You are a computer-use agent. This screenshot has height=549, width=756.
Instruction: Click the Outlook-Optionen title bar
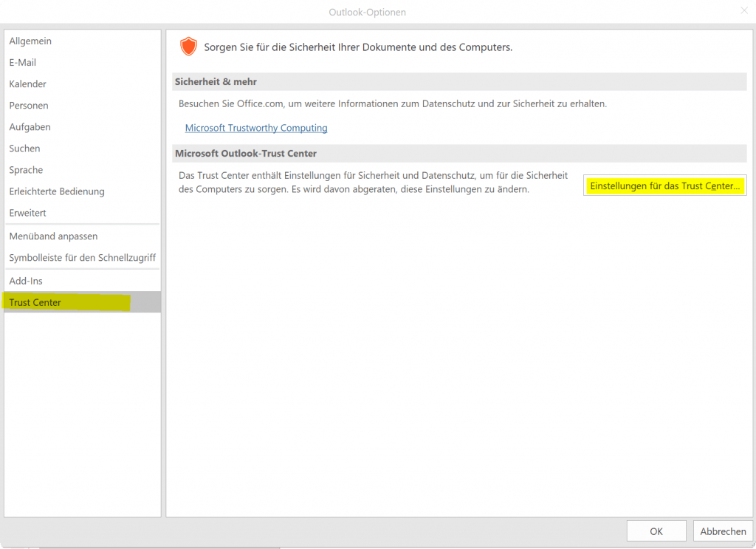pos(367,12)
